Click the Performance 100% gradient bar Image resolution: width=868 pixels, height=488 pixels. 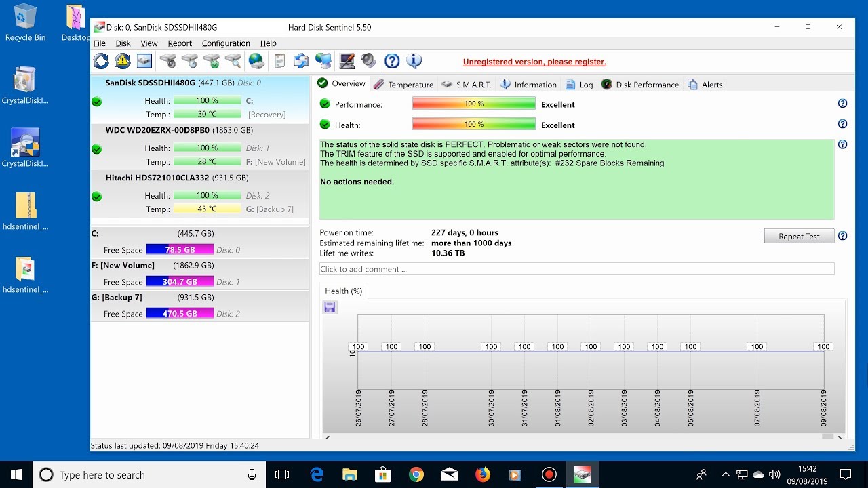tap(473, 104)
